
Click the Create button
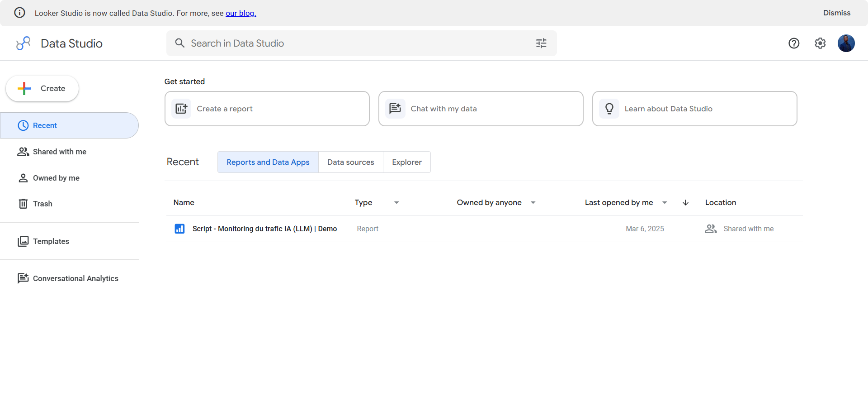click(42, 88)
